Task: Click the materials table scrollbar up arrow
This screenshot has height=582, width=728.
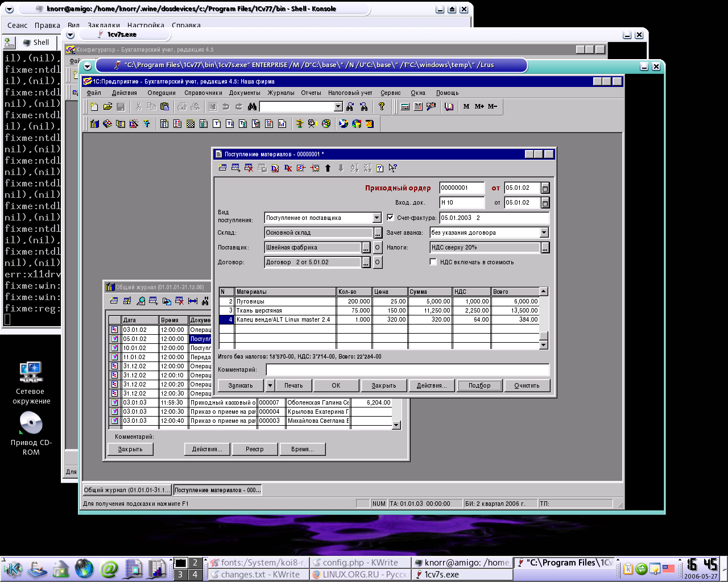Action: point(543,292)
